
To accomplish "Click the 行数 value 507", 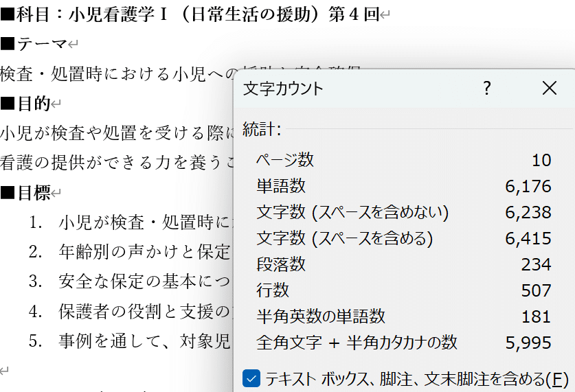I will (536, 290).
